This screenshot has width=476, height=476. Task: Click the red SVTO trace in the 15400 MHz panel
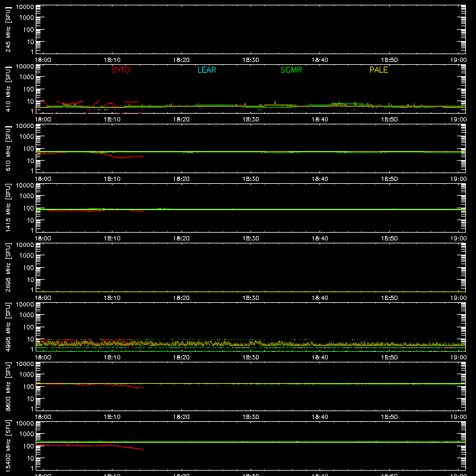[x=91, y=445]
